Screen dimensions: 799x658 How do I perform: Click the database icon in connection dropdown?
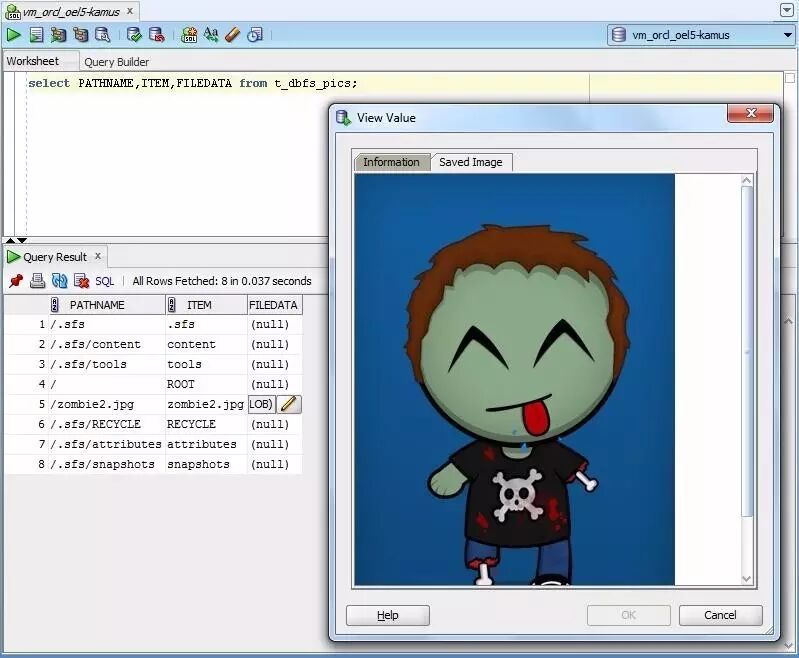point(619,35)
